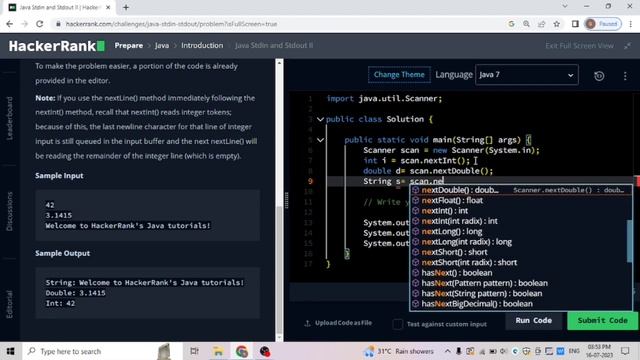
Task: Toggle the browser side panel icon
Action: (x=575, y=24)
